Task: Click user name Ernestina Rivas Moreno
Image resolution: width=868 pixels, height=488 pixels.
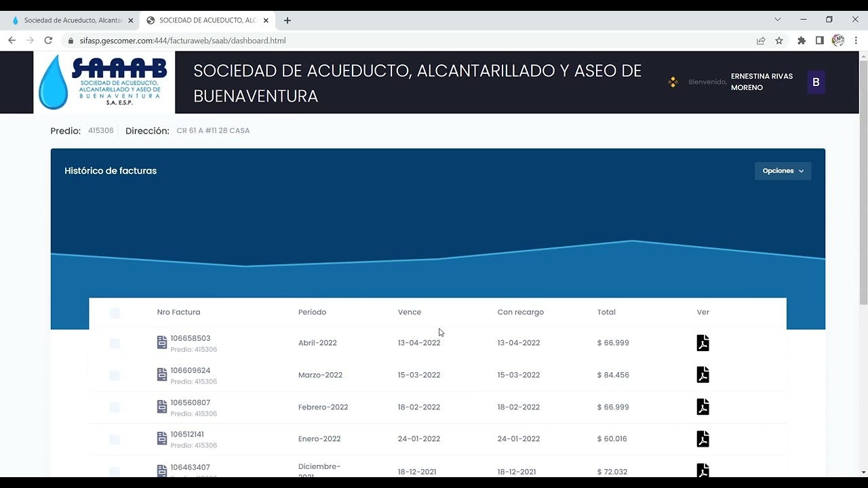Action: click(x=761, y=82)
